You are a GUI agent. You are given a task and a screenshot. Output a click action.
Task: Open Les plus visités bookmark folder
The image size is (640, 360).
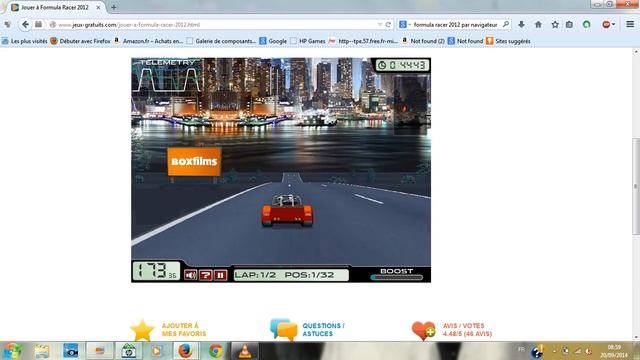[24, 41]
